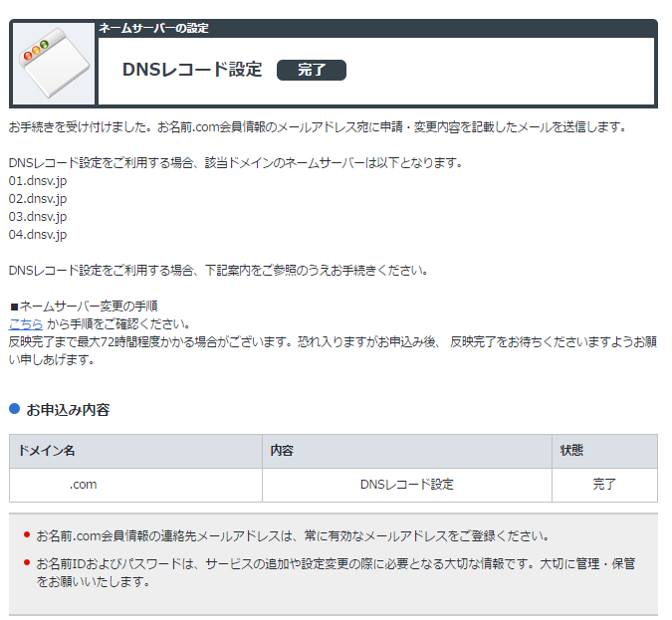Screen dimensions: 672x620
Task: Click the 下記案内をご参照 instruction sentence
Action: click(219, 271)
